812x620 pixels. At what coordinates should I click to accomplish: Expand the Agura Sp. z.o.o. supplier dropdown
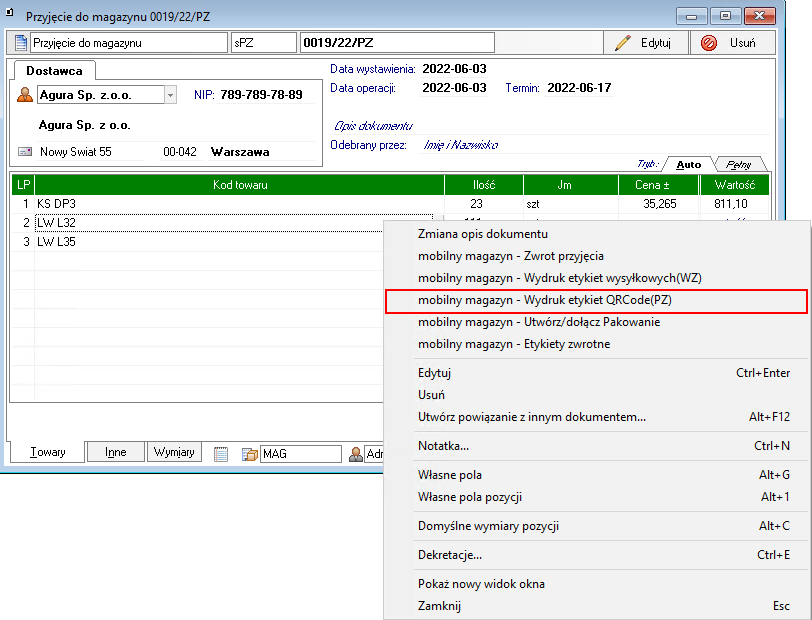170,95
